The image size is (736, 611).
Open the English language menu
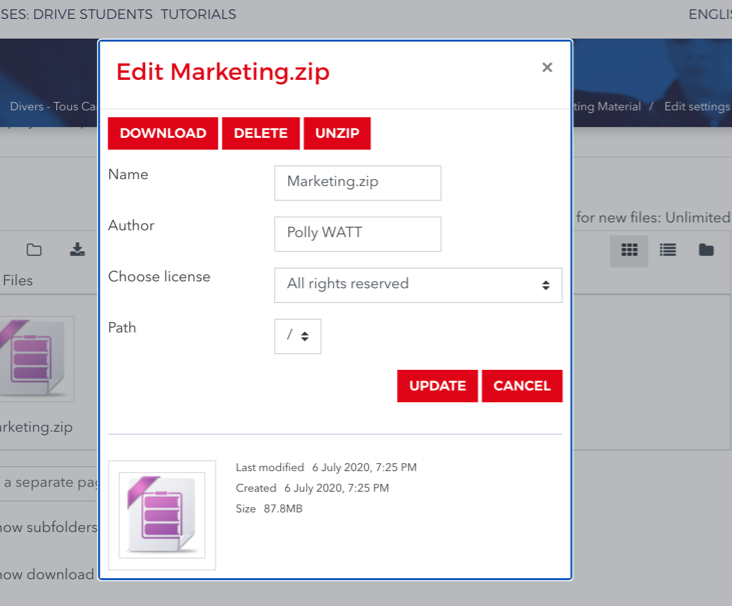(710, 14)
